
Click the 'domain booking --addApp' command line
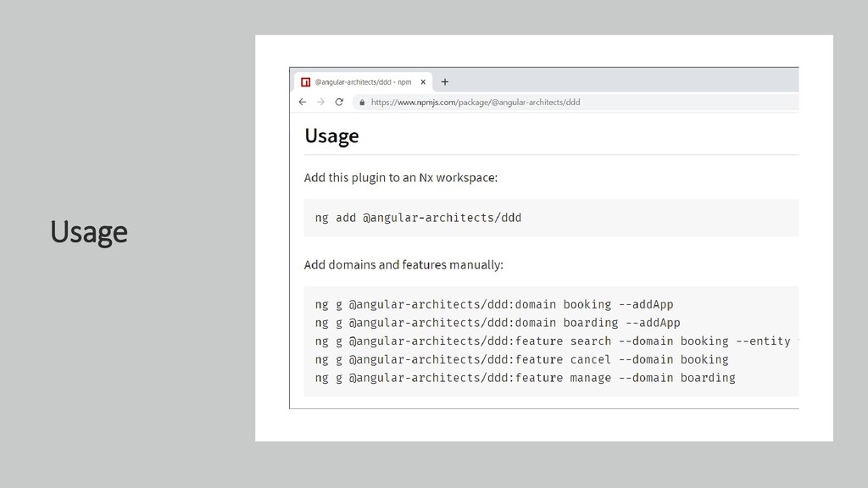pyautogui.click(x=494, y=305)
